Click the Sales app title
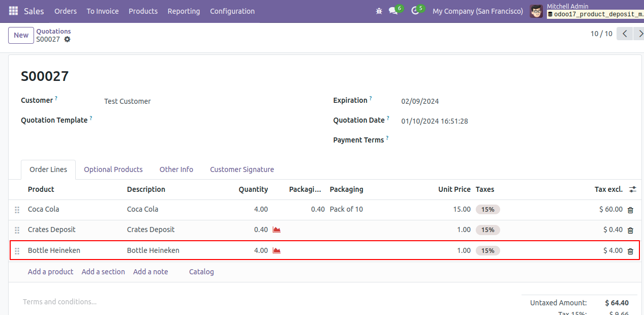 (x=34, y=11)
